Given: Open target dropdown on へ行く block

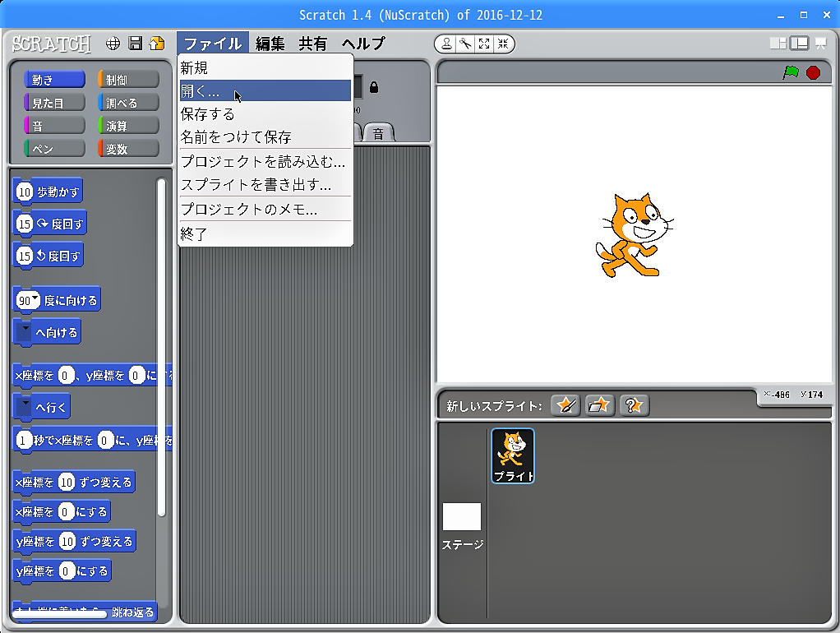Looking at the screenshot, I should point(24,407).
